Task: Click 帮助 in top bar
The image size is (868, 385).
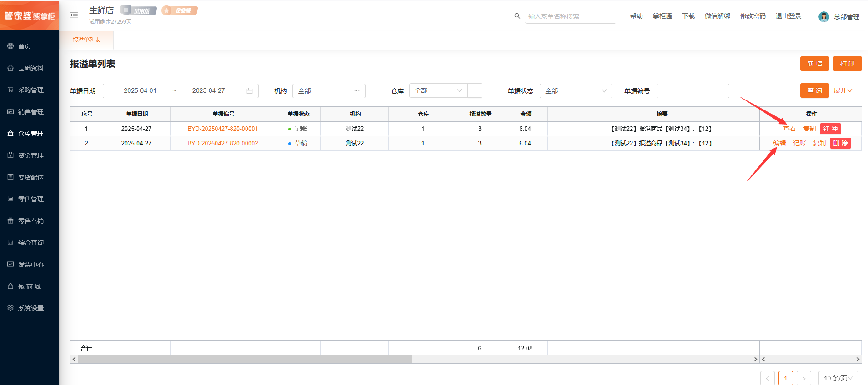Action: (x=636, y=16)
